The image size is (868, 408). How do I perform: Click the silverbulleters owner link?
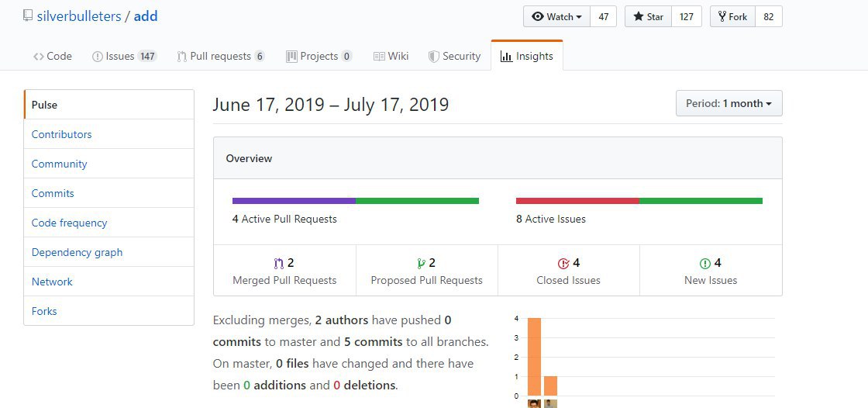[79, 16]
